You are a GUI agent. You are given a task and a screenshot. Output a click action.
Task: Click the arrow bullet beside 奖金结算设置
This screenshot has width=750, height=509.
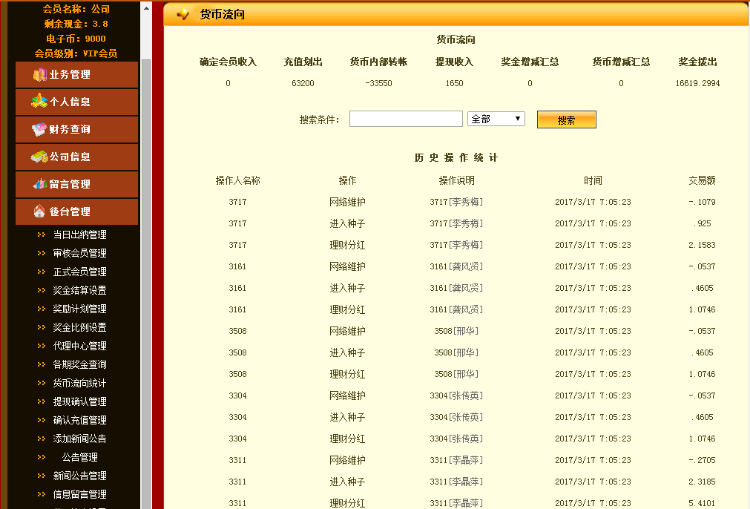click(x=42, y=290)
